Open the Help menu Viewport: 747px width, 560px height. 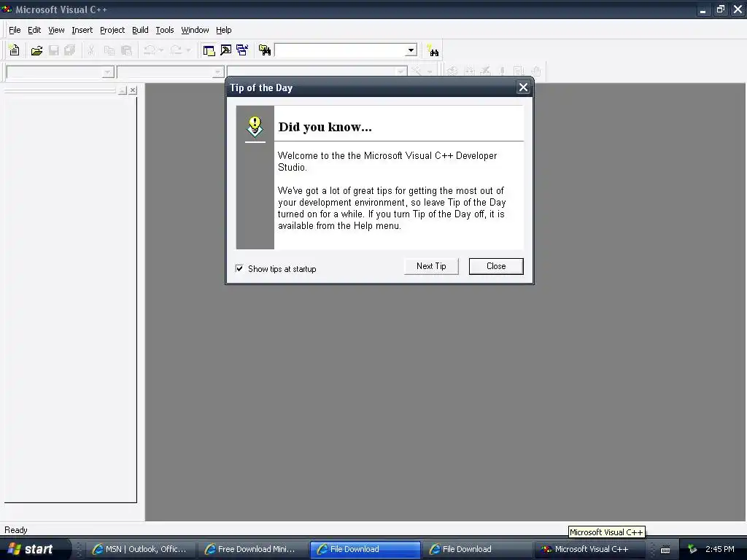coord(223,30)
